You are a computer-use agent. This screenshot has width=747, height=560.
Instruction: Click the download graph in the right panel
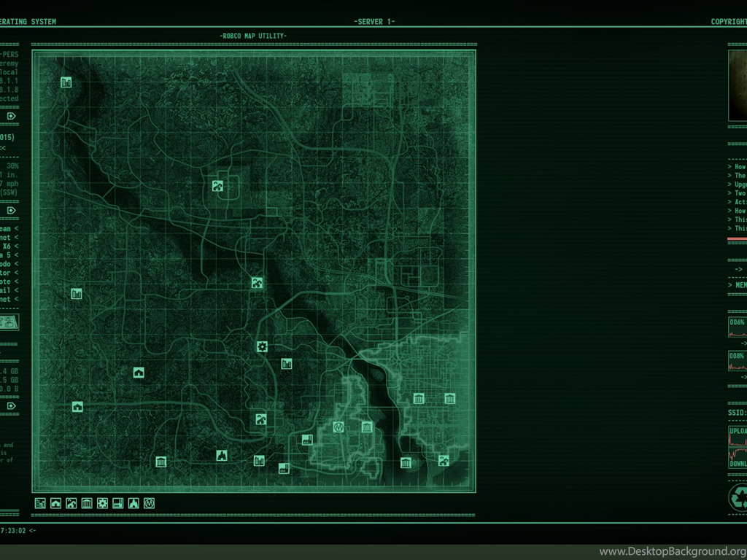(738, 458)
